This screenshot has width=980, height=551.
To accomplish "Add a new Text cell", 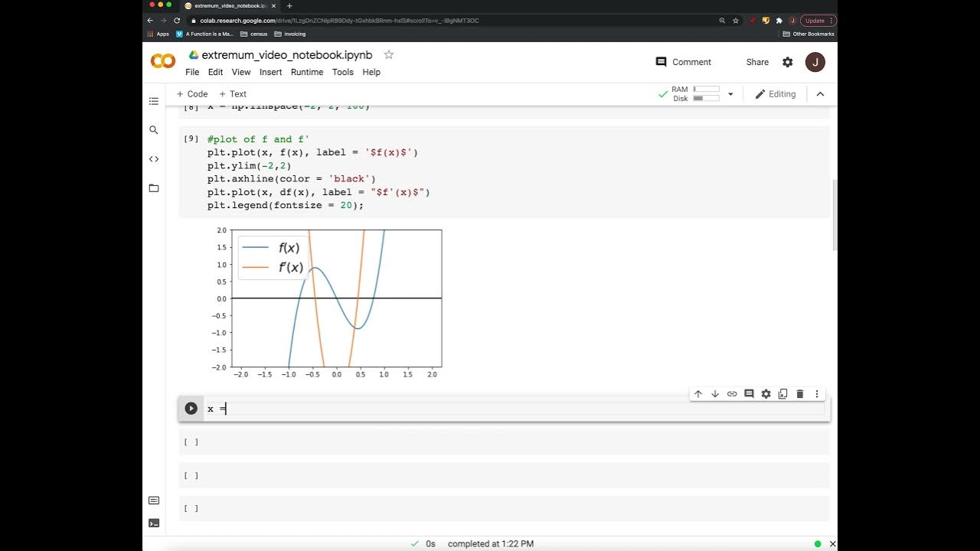I will point(233,94).
